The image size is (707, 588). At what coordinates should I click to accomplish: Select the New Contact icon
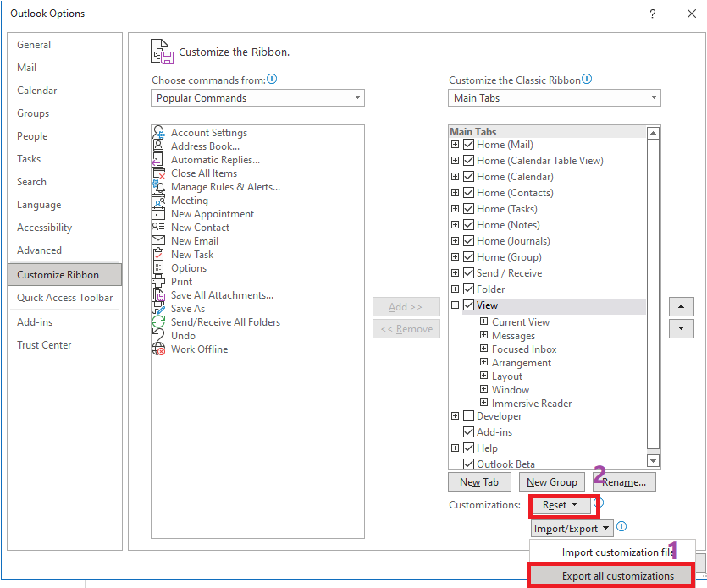pos(158,227)
